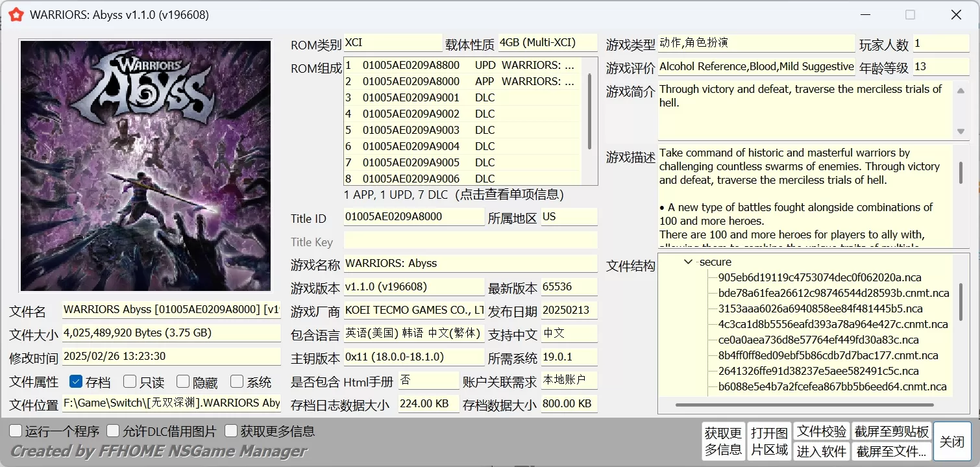Enable 允许DLC借用图片 option
980x467 pixels.
click(113, 431)
